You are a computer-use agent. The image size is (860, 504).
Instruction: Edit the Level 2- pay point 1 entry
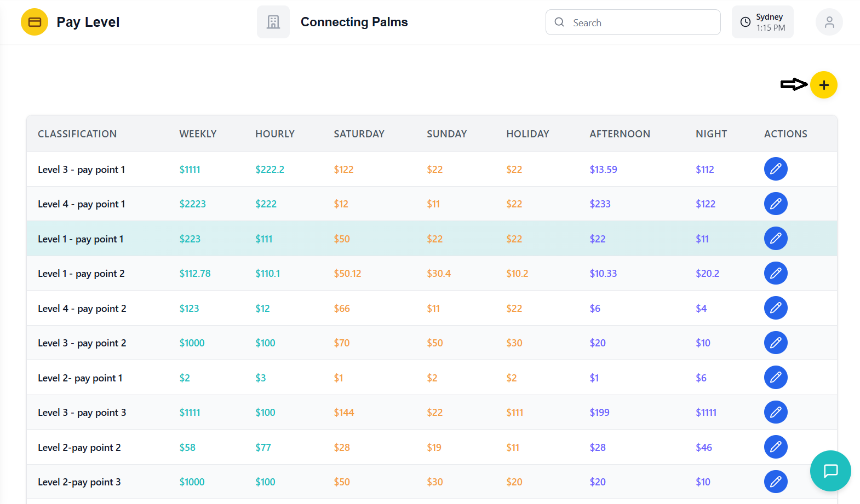(x=775, y=378)
